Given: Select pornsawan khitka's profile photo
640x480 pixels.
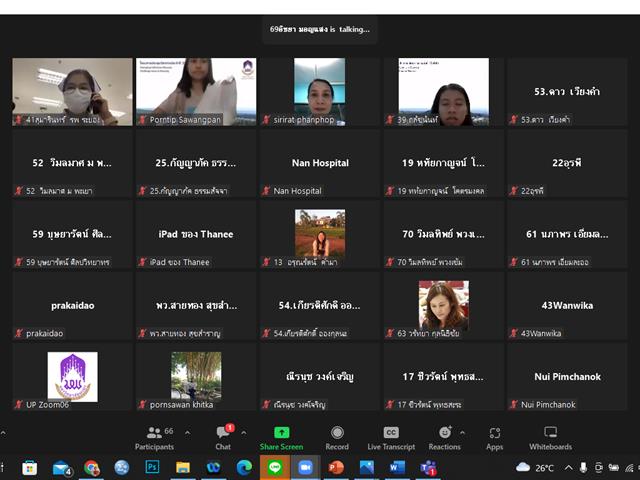Looking at the screenshot, I should pos(196,376).
